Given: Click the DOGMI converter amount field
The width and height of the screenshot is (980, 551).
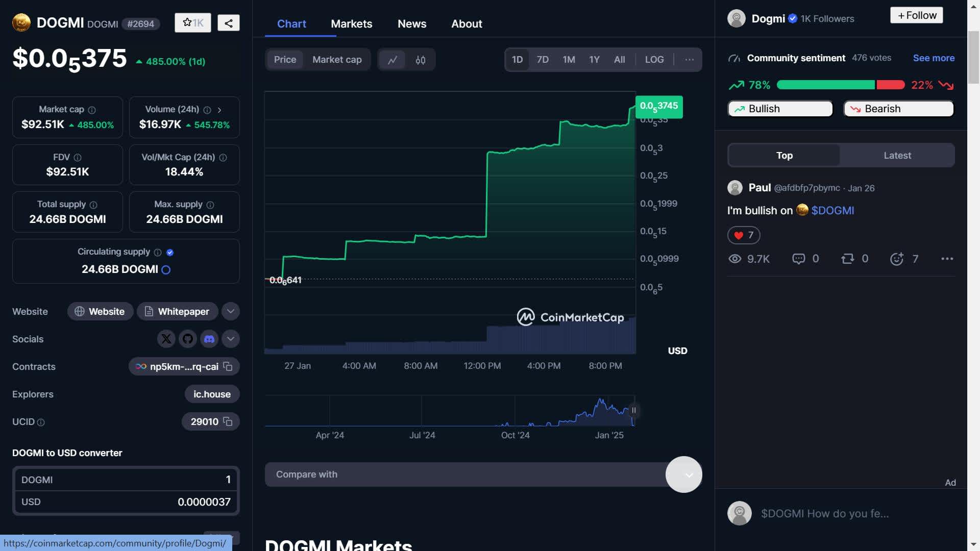Looking at the screenshot, I should (x=126, y=480).
